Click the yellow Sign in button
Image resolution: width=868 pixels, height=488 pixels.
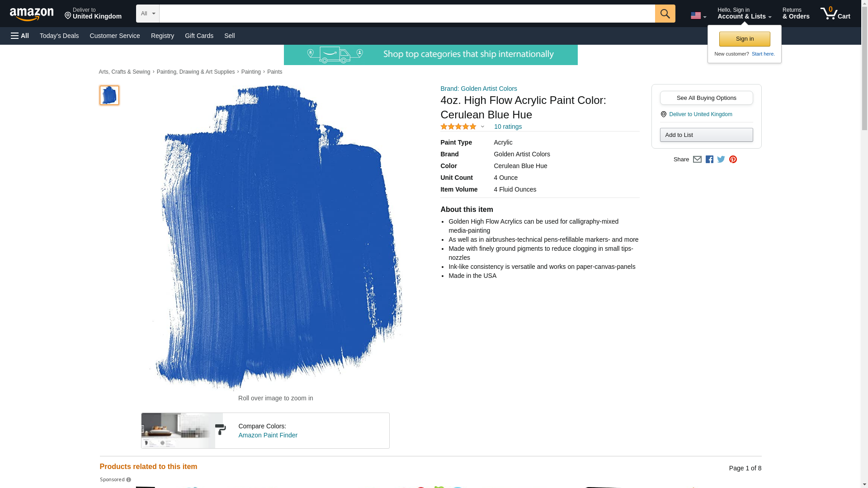(x=745, y=39)
